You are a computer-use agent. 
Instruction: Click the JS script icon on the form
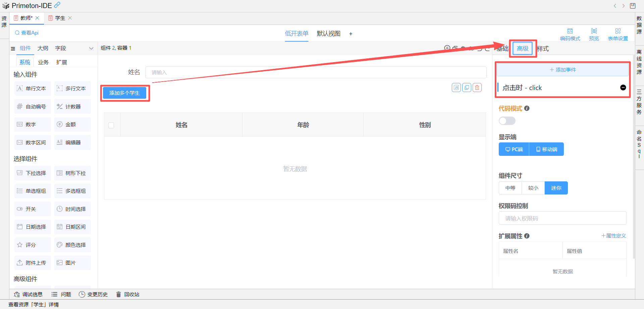(x=456, y=88)
